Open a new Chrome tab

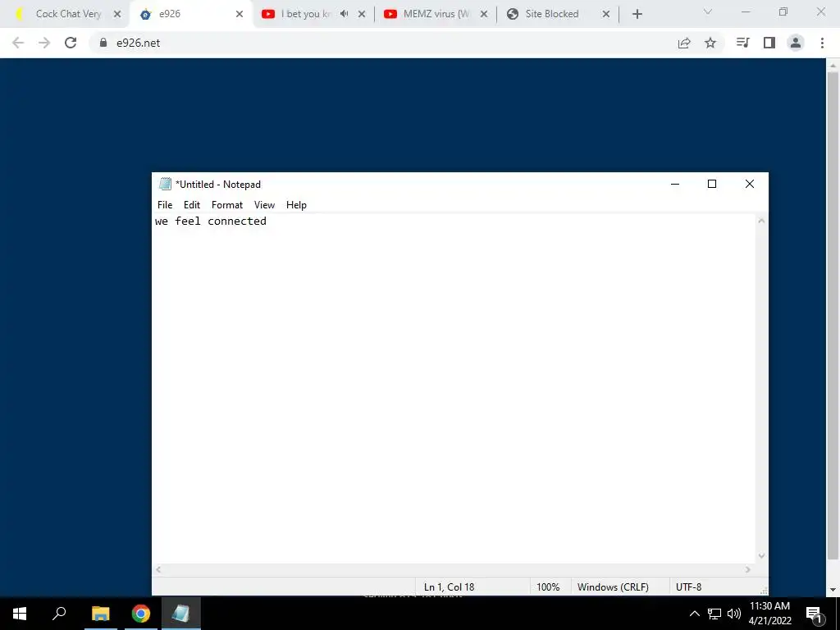637,15
